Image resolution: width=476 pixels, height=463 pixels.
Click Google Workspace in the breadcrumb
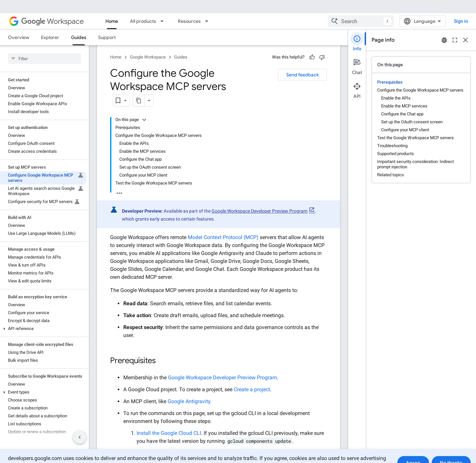148,57
